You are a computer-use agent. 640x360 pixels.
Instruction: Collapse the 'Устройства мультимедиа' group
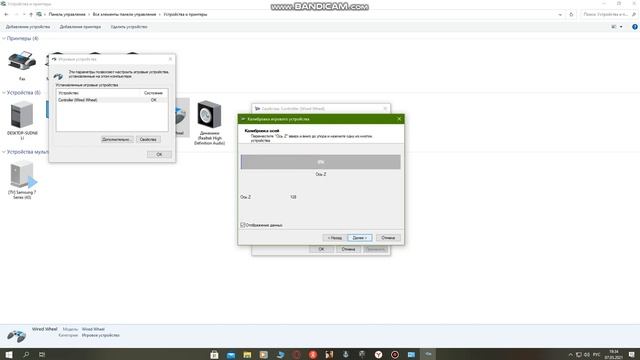[4, 152]
